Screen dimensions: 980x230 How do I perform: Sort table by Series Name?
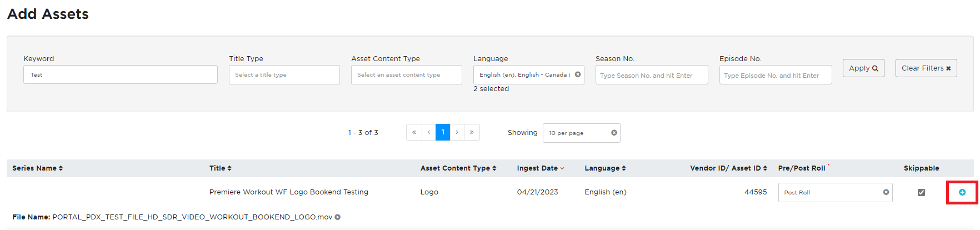[x=37, y=168]
